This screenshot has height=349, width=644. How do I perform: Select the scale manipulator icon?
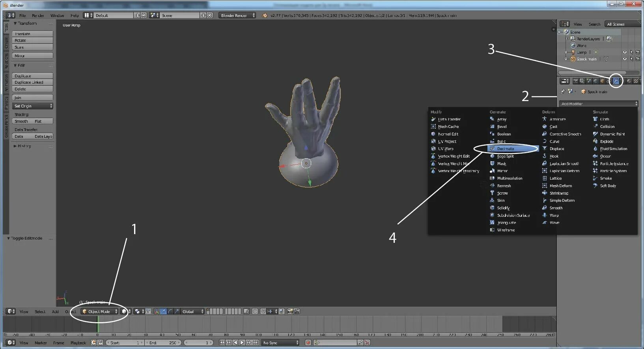pyautogui.click(x=177, y=311)
